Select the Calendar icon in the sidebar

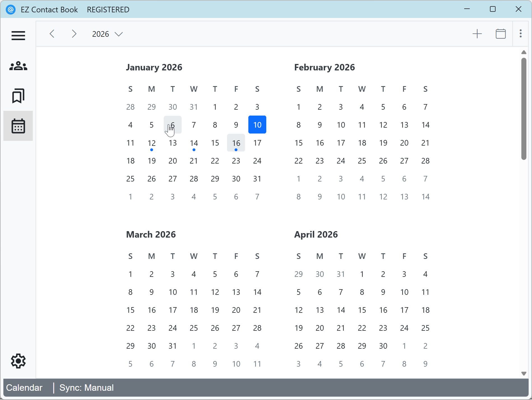click(18, 126)
